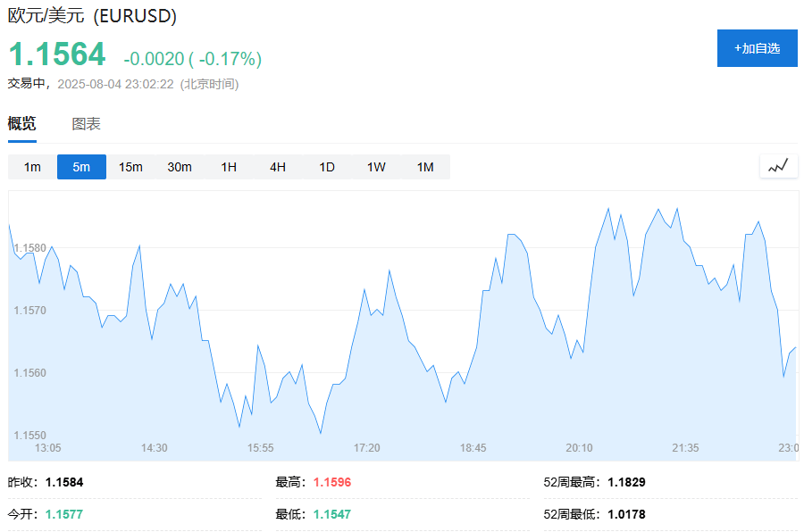Open the 概览 overview tab

[21, 123]
